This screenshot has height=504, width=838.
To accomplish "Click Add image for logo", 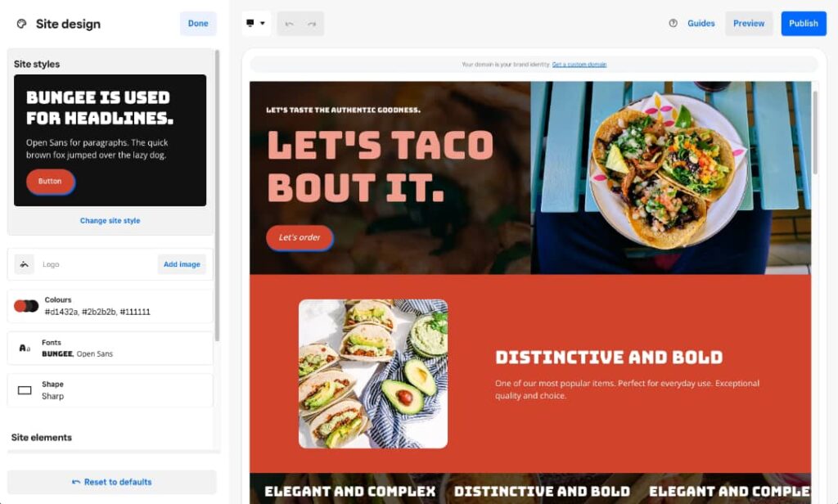I will (182, 264).
